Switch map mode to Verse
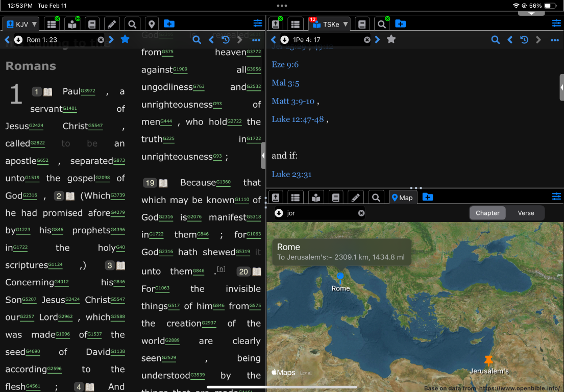Viewport: 564px width, 392px height. (x=526, y=213)
